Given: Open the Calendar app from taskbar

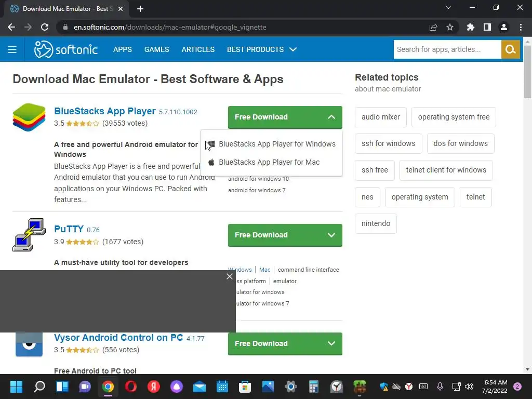Looking at the screenshot, I should point(222,387).
